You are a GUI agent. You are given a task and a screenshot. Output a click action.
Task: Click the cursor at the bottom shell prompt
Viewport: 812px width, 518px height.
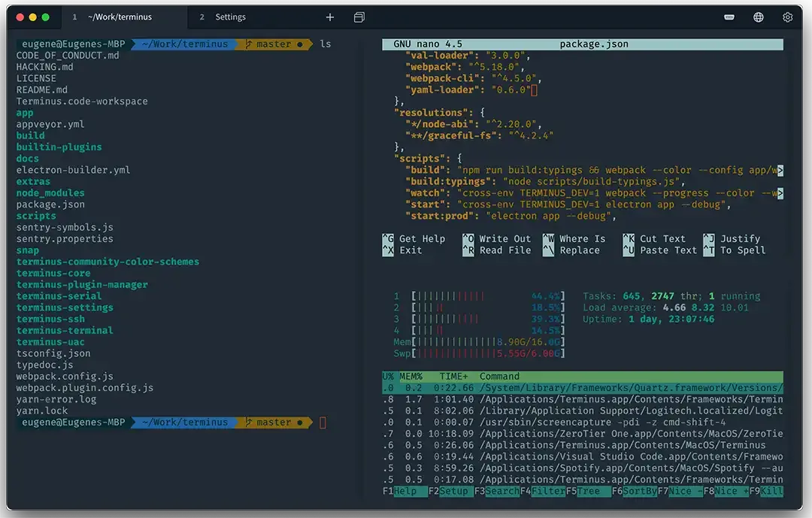point(323,423)
